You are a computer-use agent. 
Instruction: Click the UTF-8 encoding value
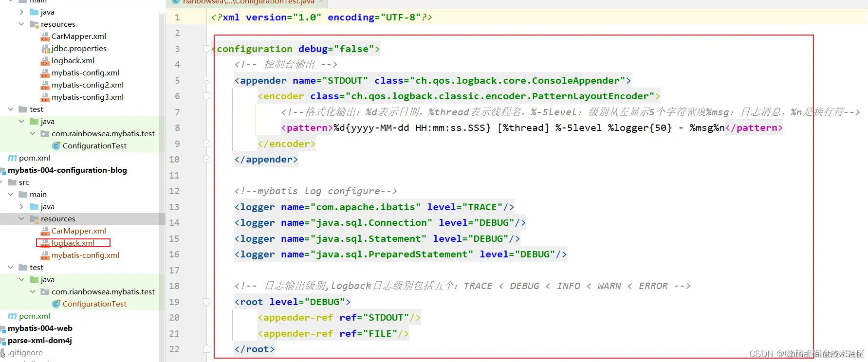[x=401, y=18]
